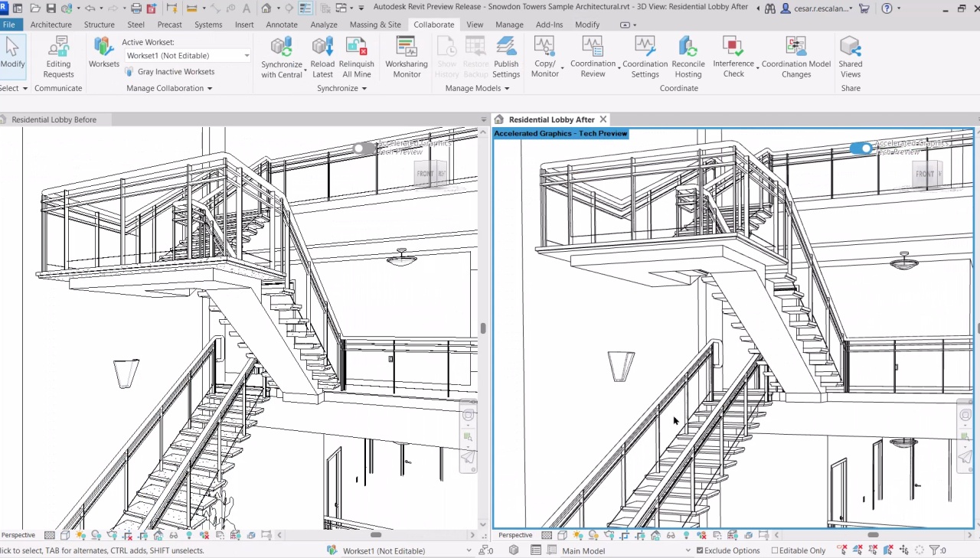Click the ViewCube FRONT face in After view
980x558 pixels.
coord(926,175)
